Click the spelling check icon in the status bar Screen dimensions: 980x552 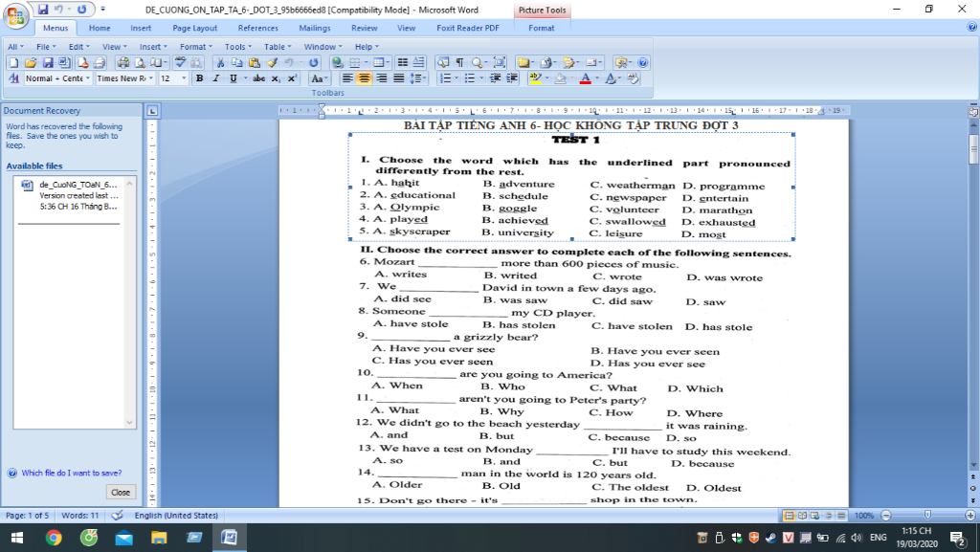(x=117, y=515)
